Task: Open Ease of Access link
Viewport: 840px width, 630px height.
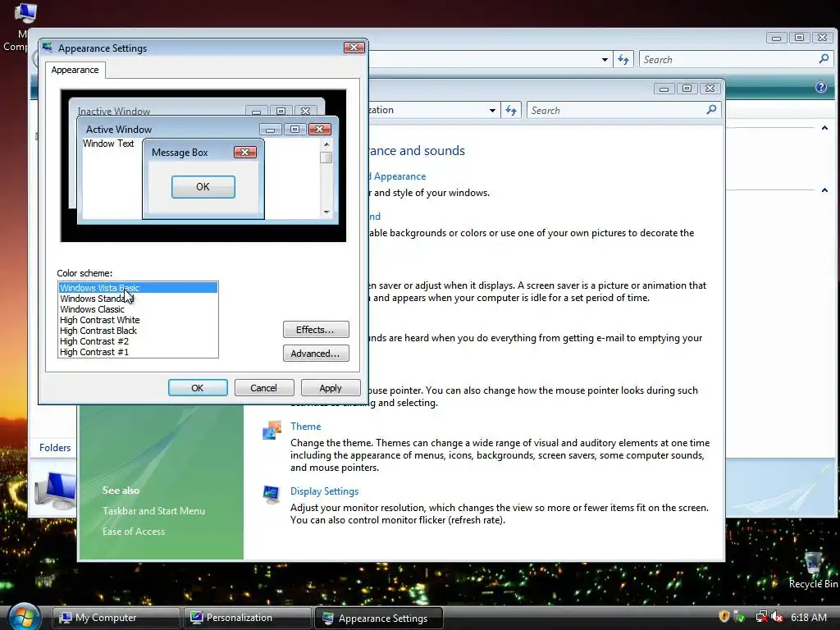Action: coord(134,532)
